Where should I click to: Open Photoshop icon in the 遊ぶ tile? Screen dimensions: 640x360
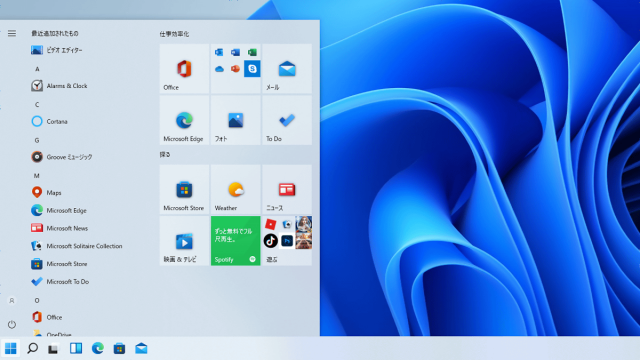287,241
